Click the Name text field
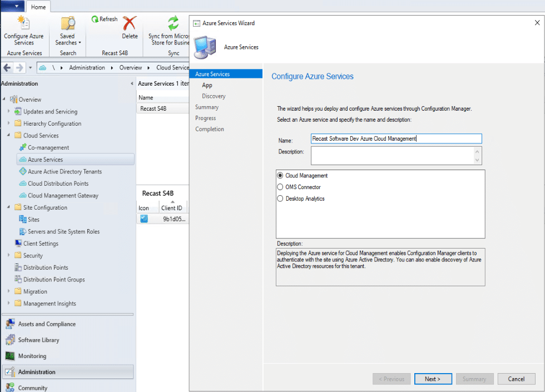Screen dimensions: 545x392 coord(396,139)
